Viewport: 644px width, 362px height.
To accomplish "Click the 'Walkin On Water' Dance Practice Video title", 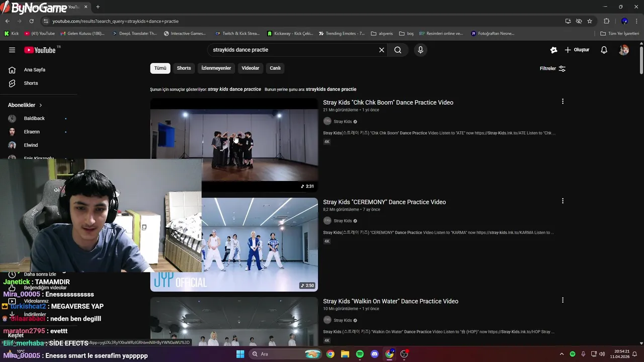I will pyautogui.click(x=390, y=301).
